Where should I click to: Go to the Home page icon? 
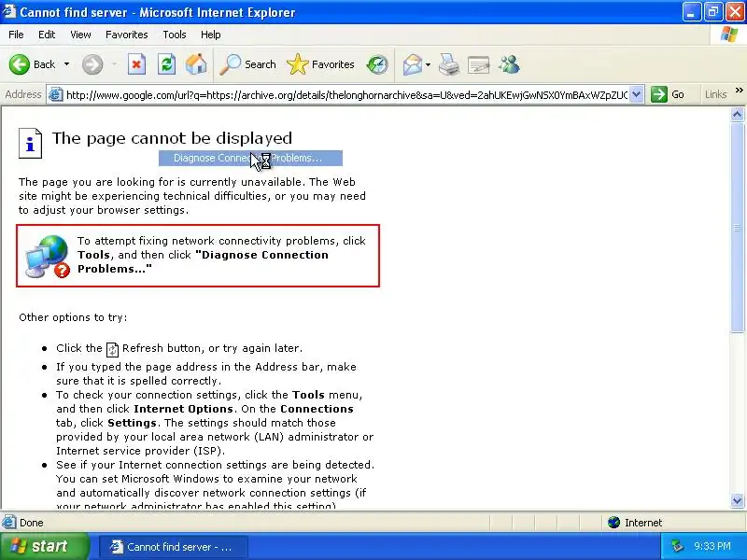pyautogui.click(x=196, y=64)
